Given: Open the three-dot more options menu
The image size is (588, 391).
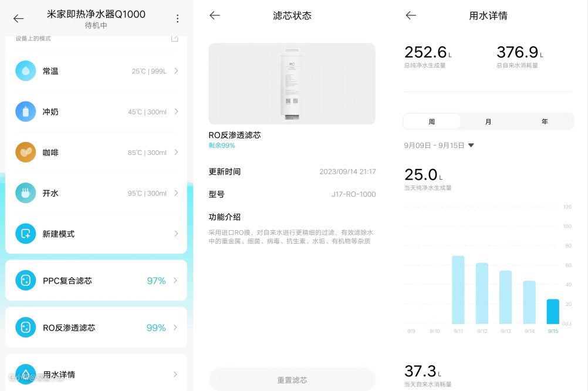Looking at the screenshot, I should point(178,19).
